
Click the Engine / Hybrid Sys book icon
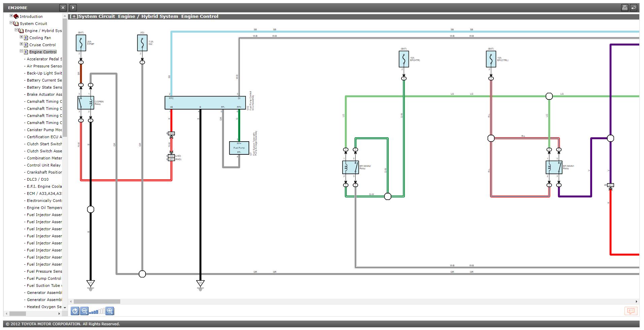(x=21, y=31)
